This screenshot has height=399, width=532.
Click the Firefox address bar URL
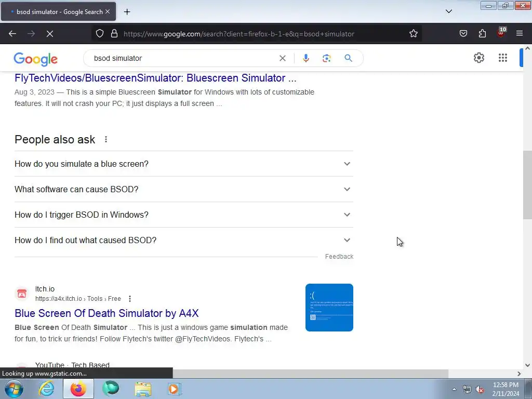click(x=239, y=34)
